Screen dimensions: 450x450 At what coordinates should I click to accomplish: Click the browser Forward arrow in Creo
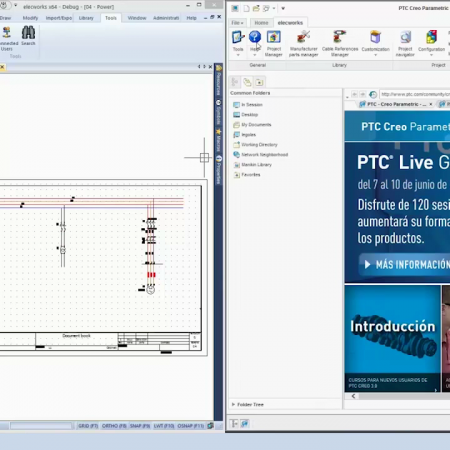click(363, 94)
